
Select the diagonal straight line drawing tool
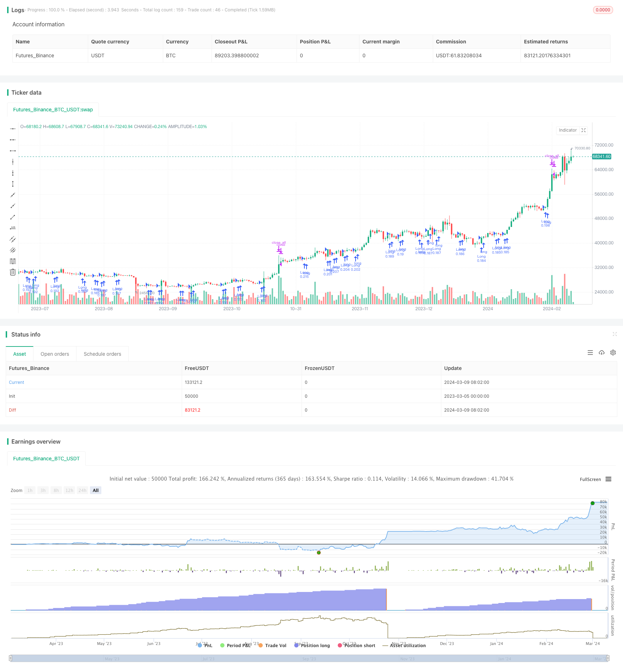[x=13, y=195]
